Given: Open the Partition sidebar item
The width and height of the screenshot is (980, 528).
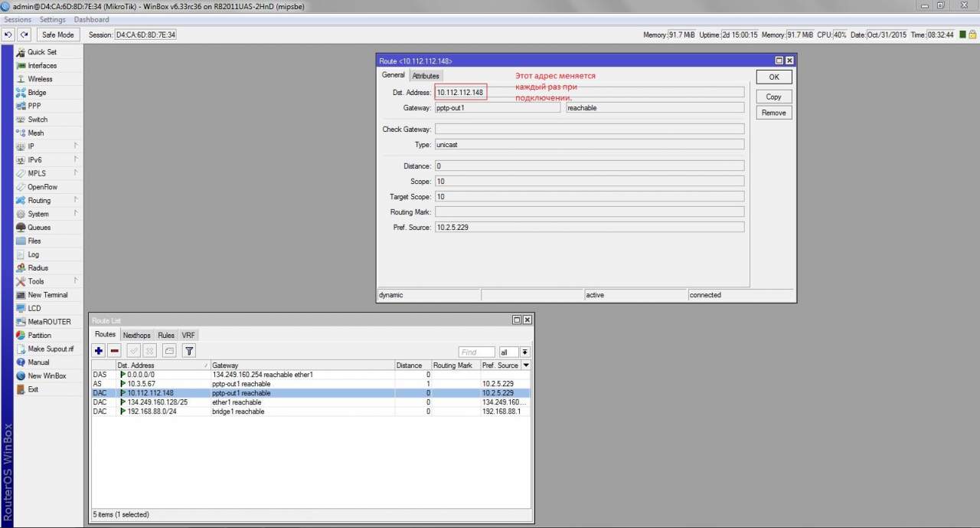Looking at the screenshot, I should pos(40,336).
